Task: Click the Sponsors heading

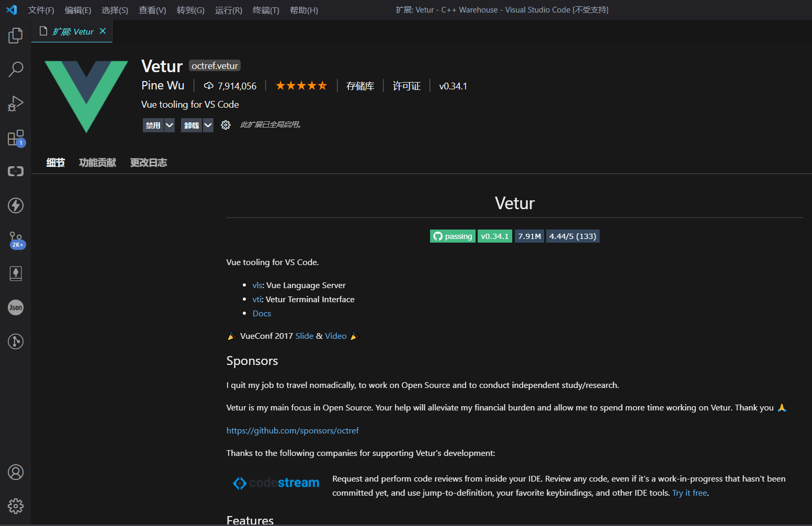Action: pyautogui.click(x=252, y=361)
